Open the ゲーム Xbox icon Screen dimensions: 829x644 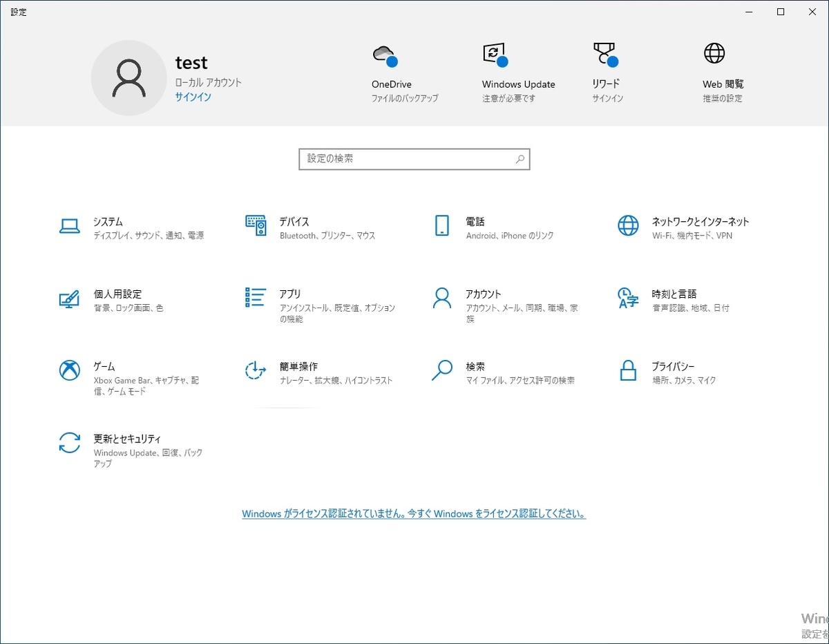(x=69, y=370)
